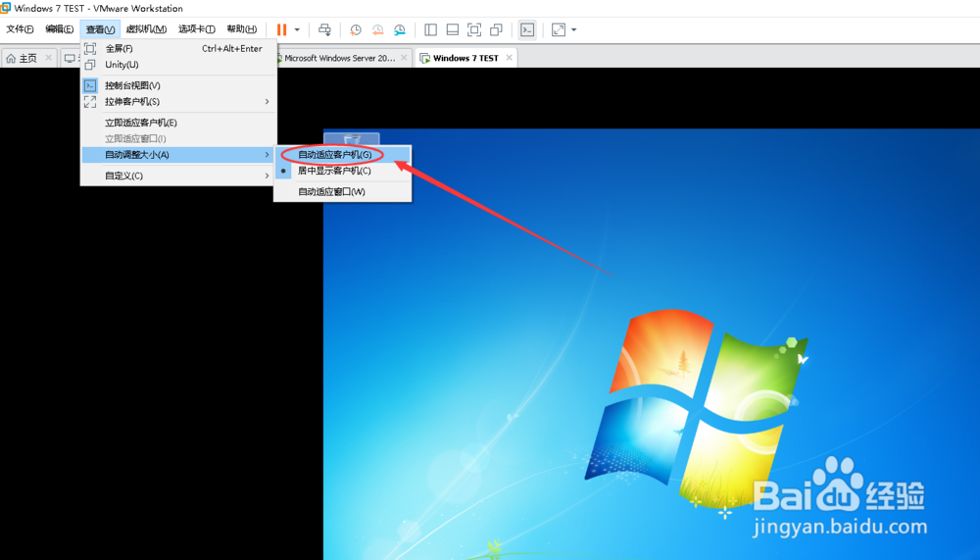Switch to the Microsoft Windows Server 20... tab

tap(339, 58)
